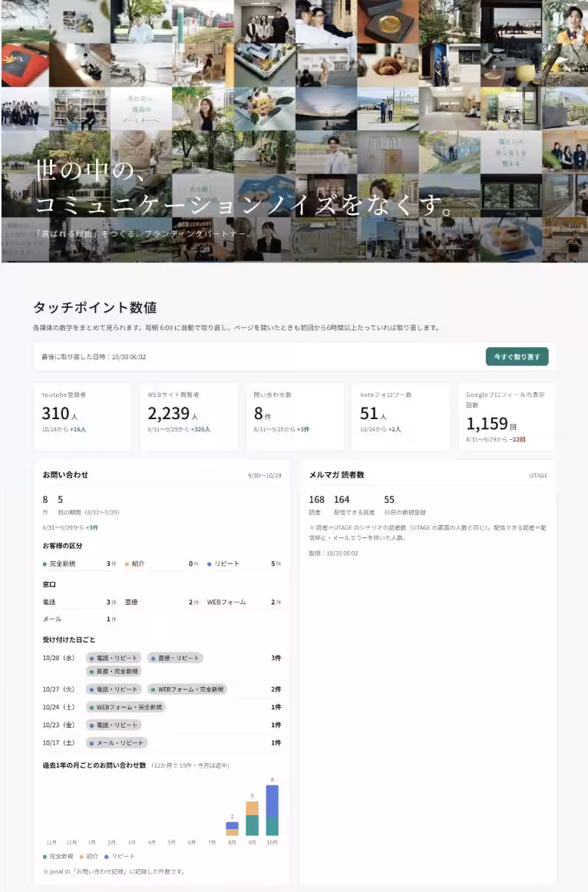The image size is (588, 892).
Task: Click the 9/30~10/29 period label
Action: (264, 475)
